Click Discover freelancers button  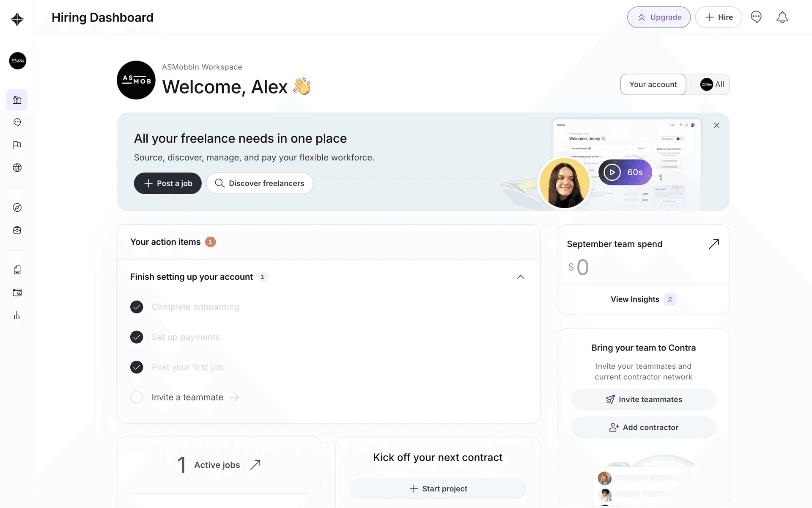point(260,183)
